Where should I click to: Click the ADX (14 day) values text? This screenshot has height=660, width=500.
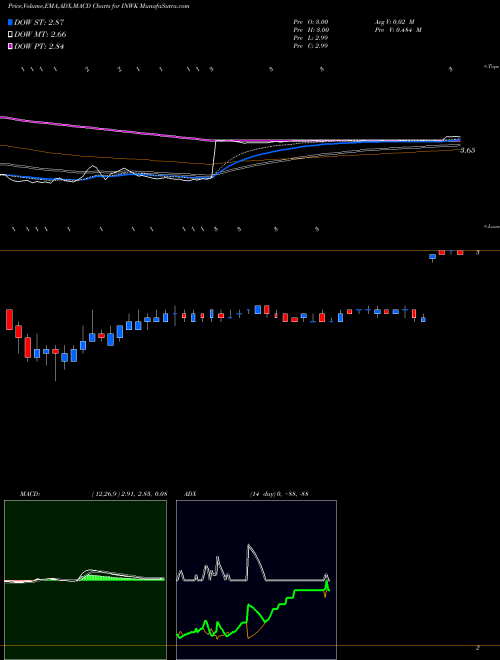click(279, 494)
